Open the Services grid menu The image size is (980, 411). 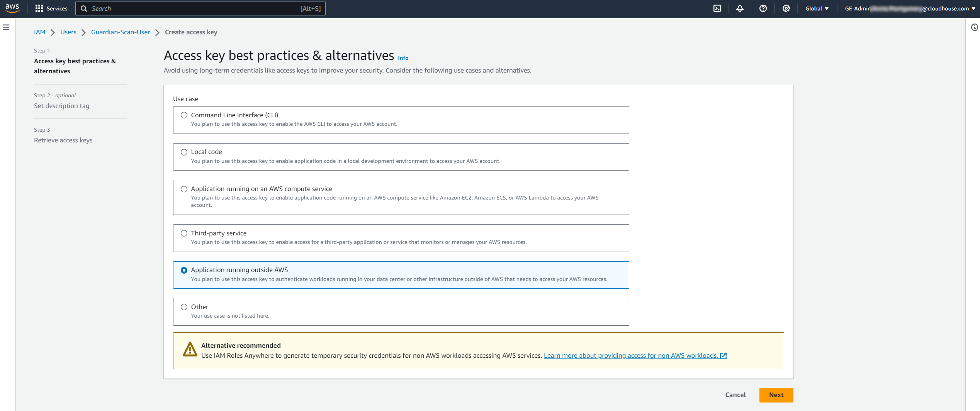51,8
